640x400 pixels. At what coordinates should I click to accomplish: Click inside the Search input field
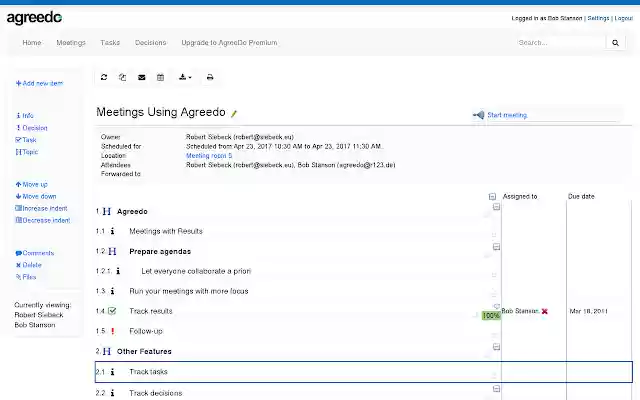(560, 42)
